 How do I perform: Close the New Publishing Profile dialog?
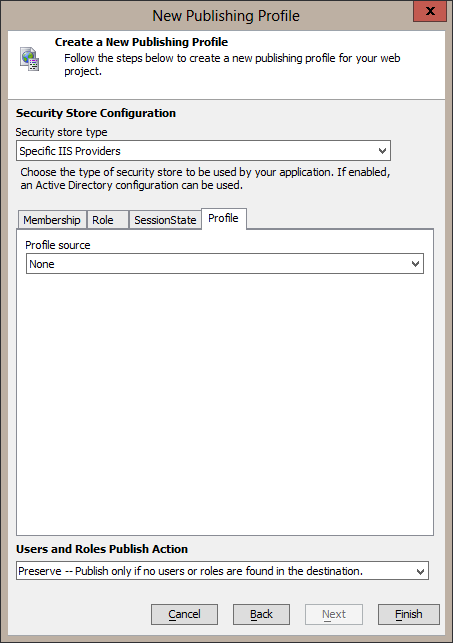[x=430, y=11]
